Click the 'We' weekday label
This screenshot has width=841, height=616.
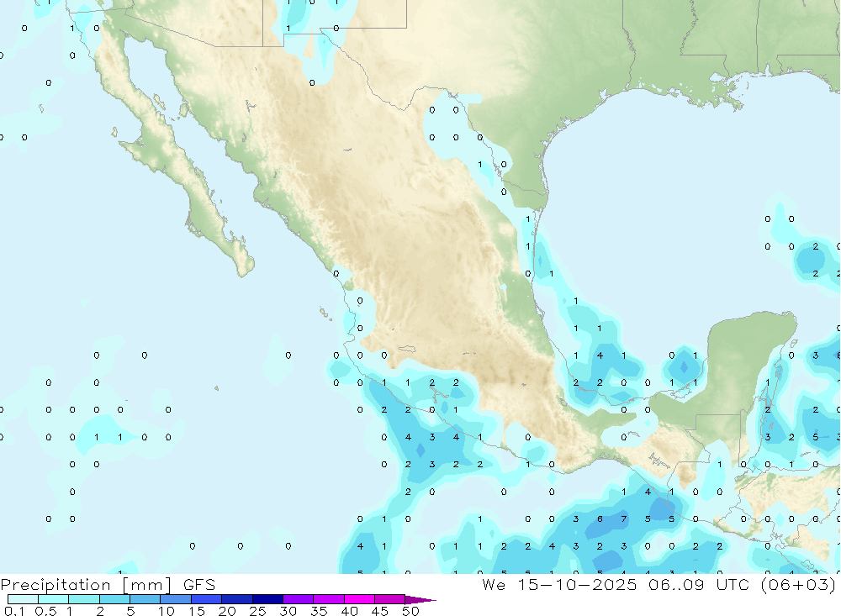point(494,584)
